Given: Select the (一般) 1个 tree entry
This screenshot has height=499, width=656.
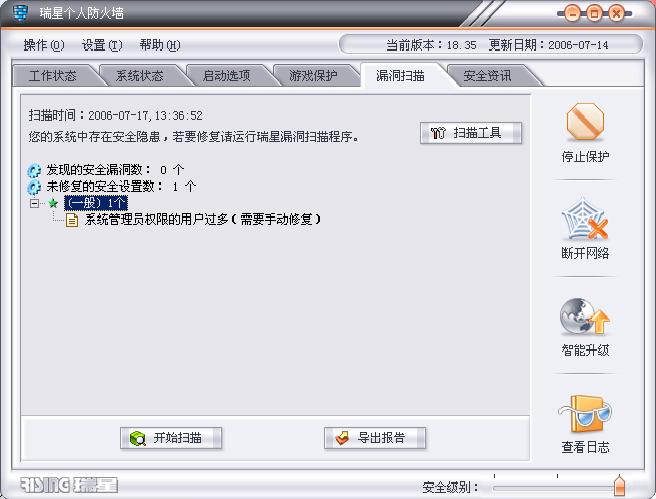Looking at the screenshot, I should tap(96, 203).
